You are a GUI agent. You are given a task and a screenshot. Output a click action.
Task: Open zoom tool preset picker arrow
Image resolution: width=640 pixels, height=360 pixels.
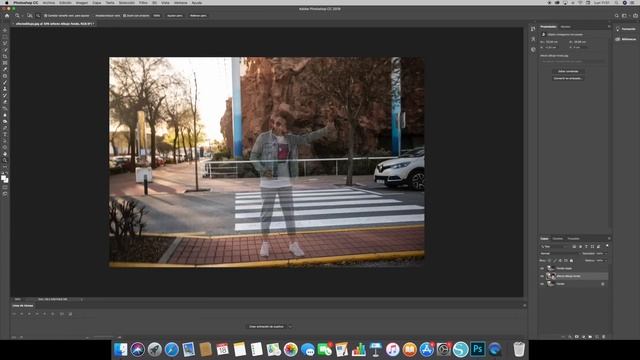pyautogui.click(x=22, y=16)
